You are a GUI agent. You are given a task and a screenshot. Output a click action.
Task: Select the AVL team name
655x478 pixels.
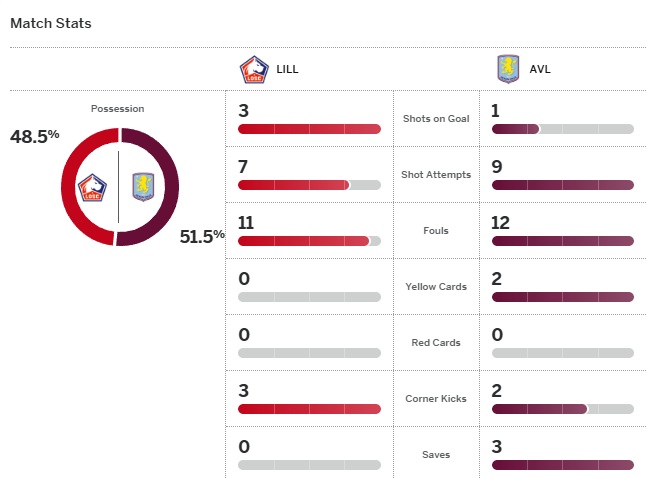pos(539,70)
